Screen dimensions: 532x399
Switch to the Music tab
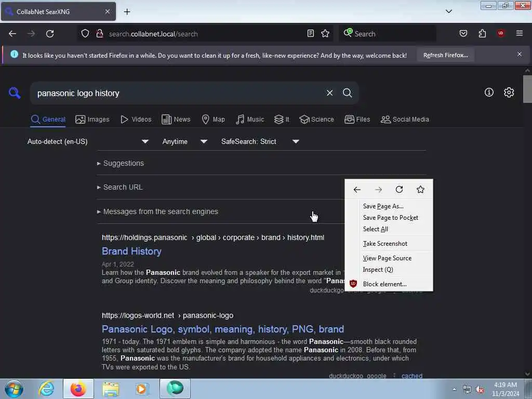point(250,119)
